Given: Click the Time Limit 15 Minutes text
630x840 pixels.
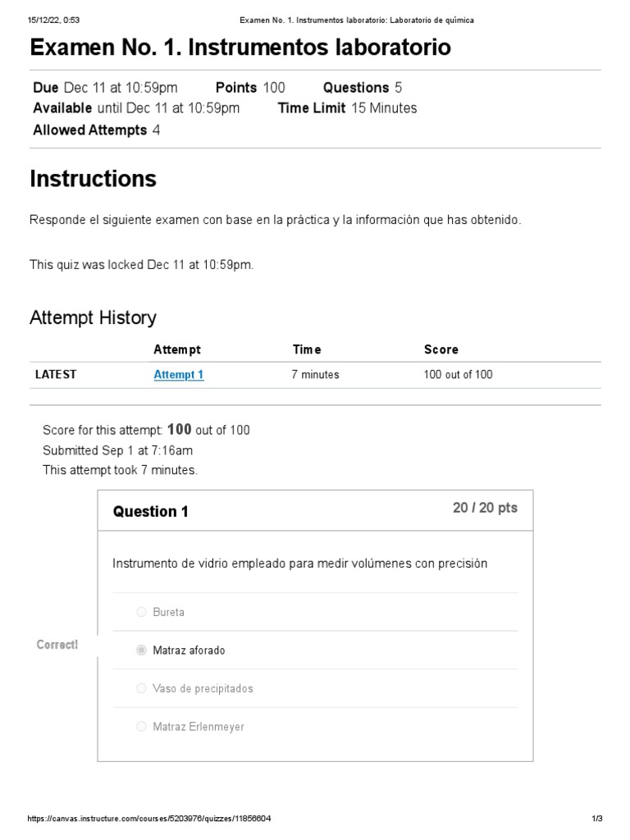Looking at the screenshot, I should point(347,108).
